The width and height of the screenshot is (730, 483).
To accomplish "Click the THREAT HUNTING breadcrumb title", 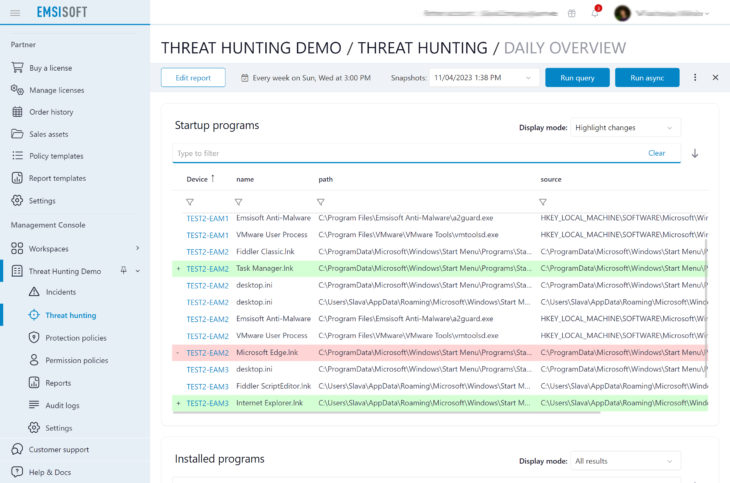I will click(x=422, y=48).
